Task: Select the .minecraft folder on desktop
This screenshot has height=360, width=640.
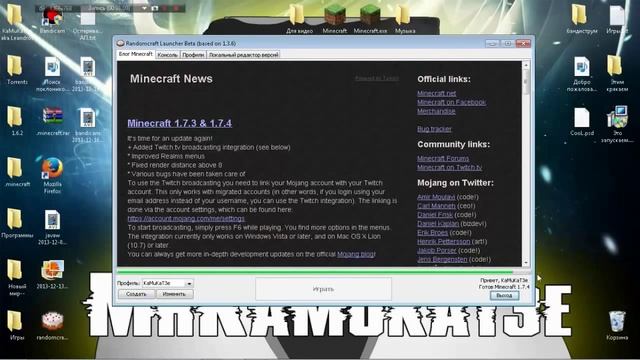Action: tap(17, 172)
